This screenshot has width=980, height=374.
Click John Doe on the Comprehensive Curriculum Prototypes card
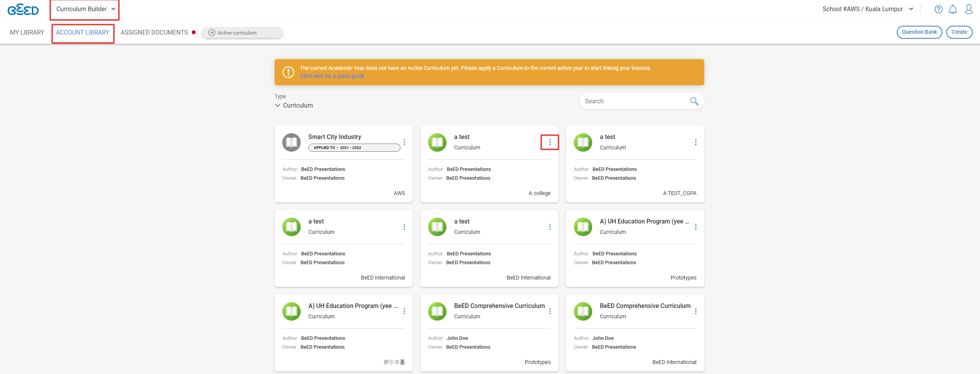click(x=457, y=338)
